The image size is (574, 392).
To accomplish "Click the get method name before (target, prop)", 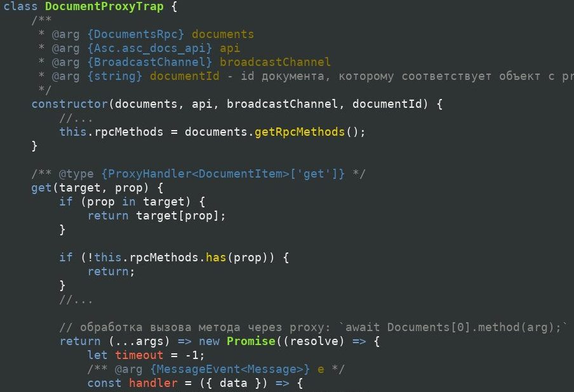I will [x=41, y=188].
